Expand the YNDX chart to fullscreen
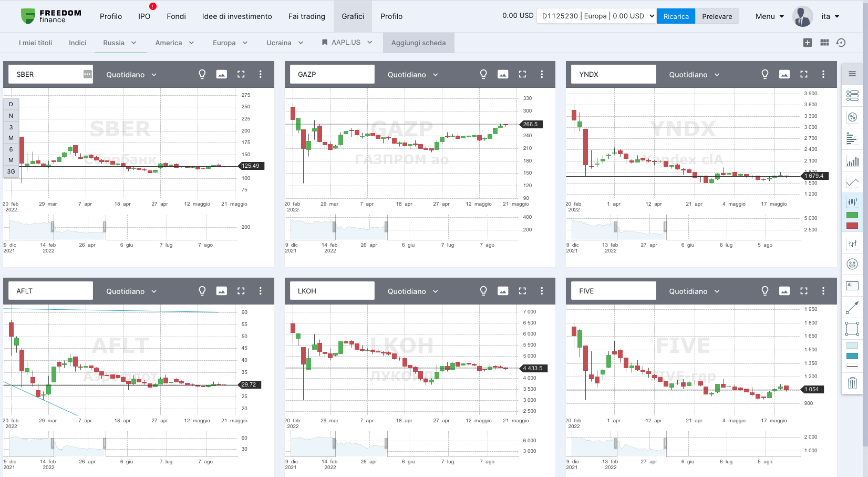The image size is (868, 477). point(804,74)
